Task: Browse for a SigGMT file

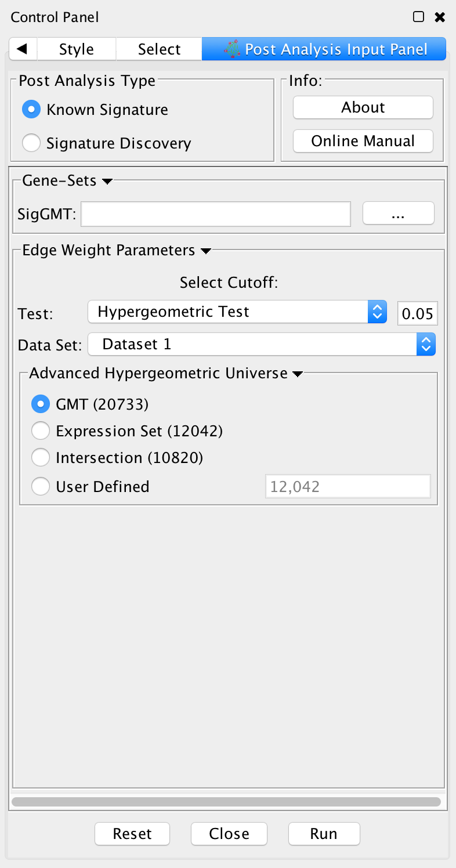Action: [398, 214]
